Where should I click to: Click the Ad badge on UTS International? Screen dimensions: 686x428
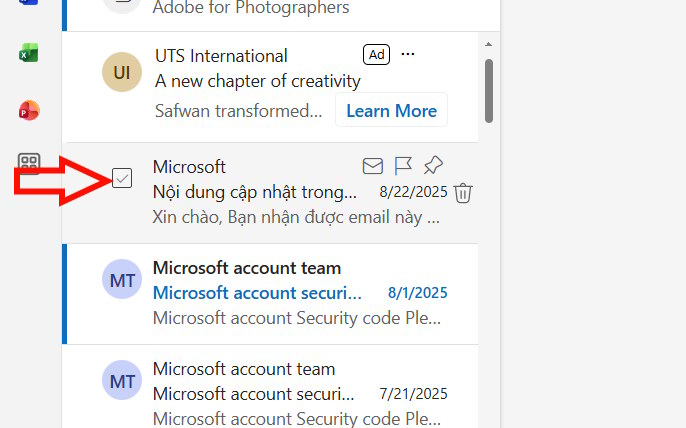376,55
